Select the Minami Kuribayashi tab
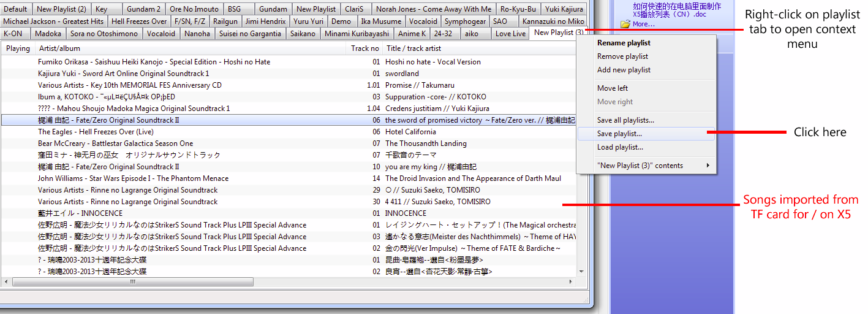868x314 pixels. (x=357, y=34)
